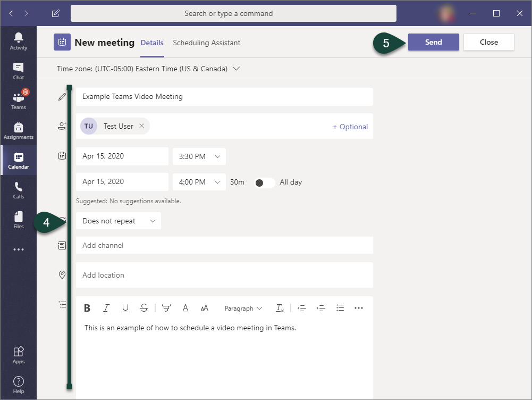Open Files from the sidebar

(x=19, y=220)
